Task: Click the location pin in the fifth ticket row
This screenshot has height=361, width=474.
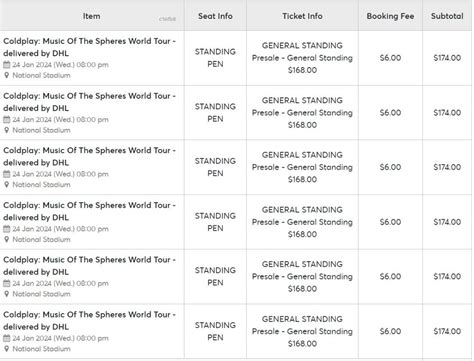Action: (7, 294)
